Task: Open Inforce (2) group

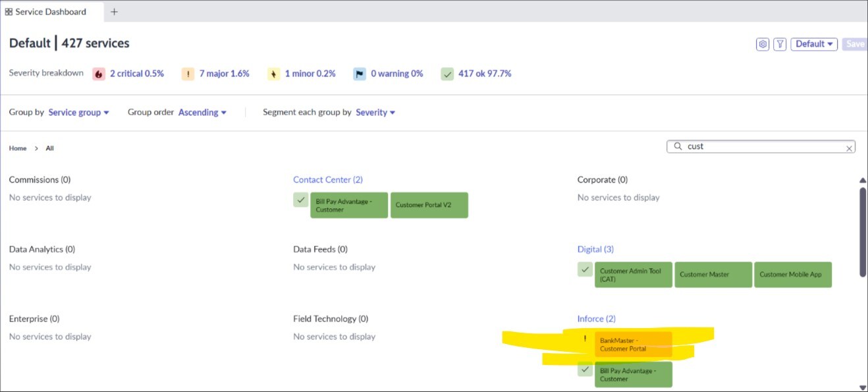Action: click(x=597, y=319)
